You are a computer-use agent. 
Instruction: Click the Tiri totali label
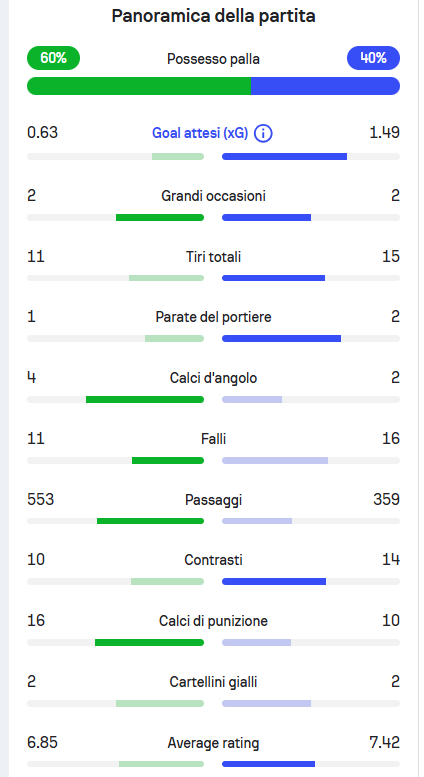click(x=213, y=257)
